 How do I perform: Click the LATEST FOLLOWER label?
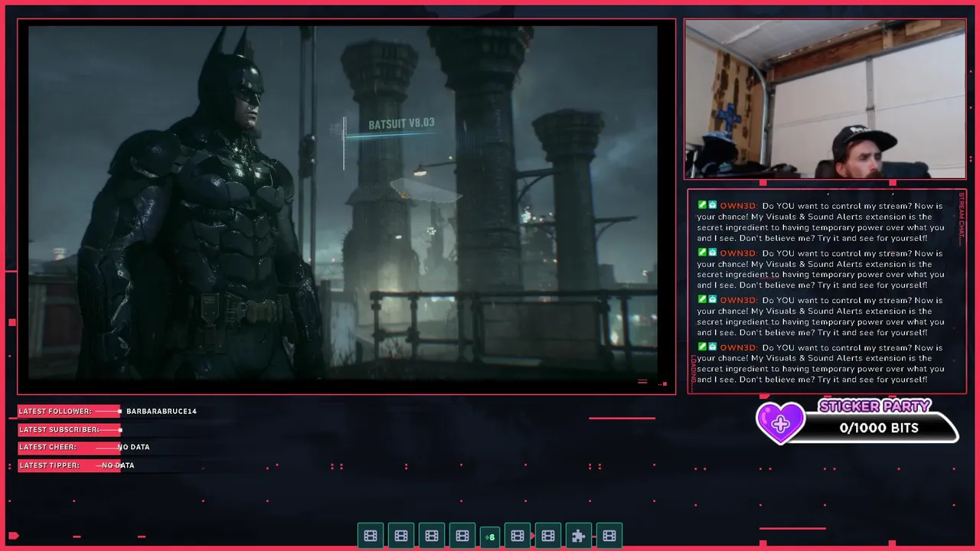55,412
